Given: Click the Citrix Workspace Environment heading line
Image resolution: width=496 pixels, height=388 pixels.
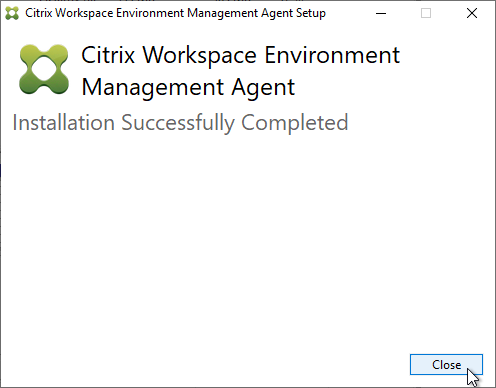Looking at the screenshot, I should coord(240,55).
